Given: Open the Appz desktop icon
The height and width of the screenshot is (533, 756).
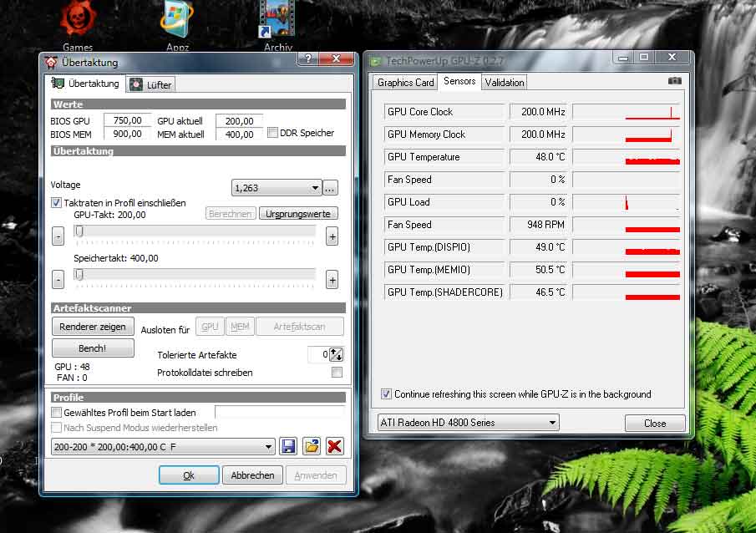Looking at the screenshot, I should pyautogui.click(x=177, y=24).
